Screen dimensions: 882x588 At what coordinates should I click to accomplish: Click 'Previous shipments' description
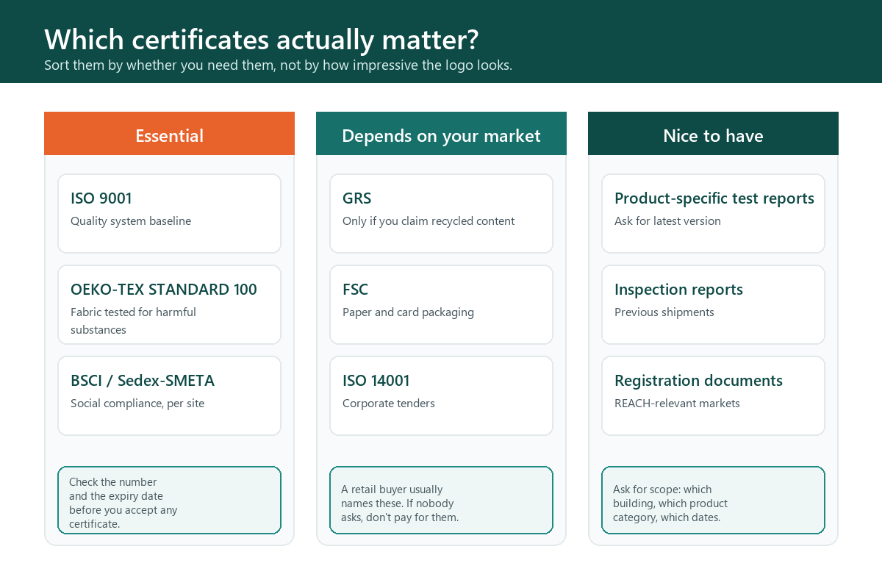[x=664, y=312]
